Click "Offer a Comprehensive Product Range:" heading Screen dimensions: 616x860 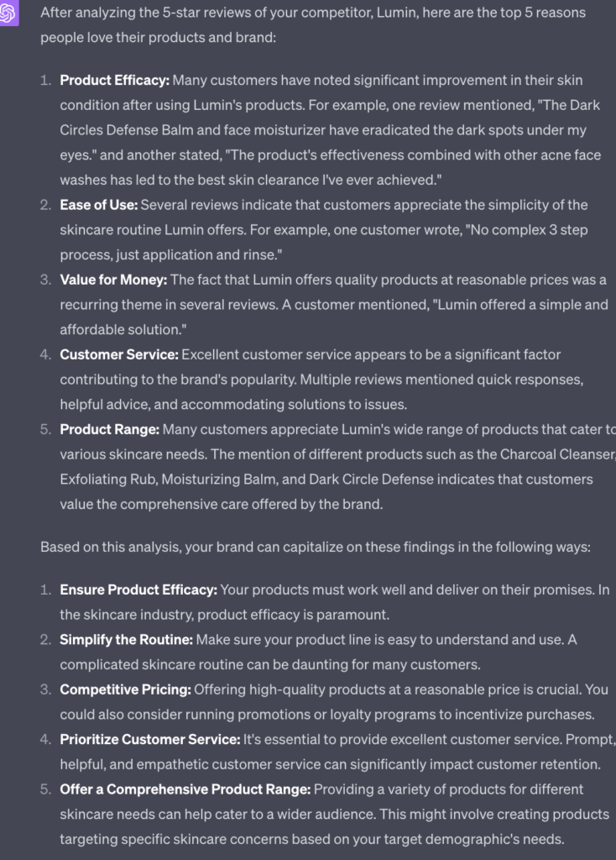(x=185, y=789)
